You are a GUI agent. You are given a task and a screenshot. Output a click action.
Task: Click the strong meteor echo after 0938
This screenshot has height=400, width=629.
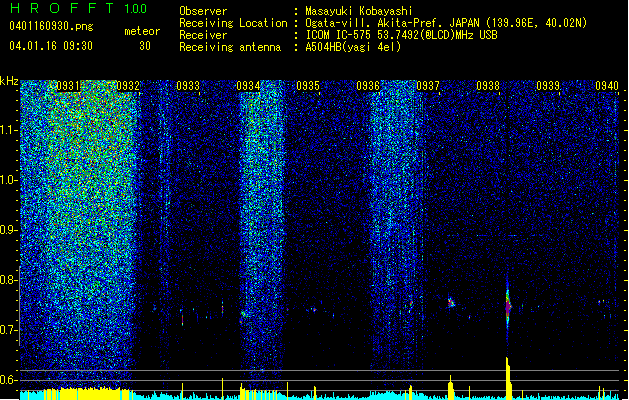point(508,307)
